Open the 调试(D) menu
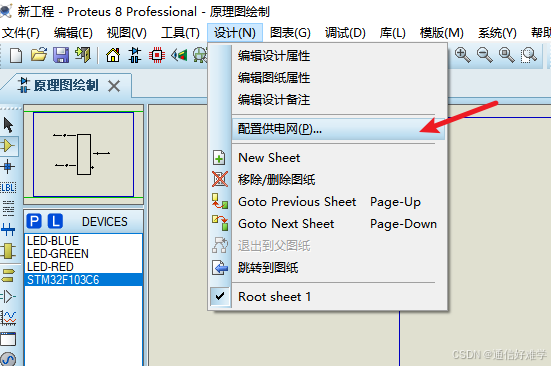551x366 pixels. [x=345, y=33]
